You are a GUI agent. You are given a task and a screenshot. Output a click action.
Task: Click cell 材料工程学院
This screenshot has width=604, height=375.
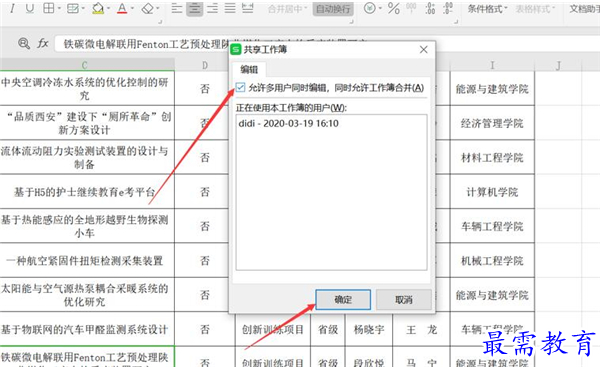(x=492, y=157)
